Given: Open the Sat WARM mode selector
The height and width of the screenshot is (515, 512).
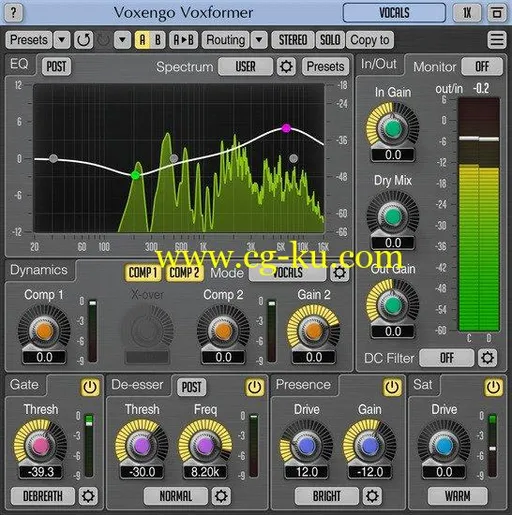Looking at the screenshot, I should point(458,496).
